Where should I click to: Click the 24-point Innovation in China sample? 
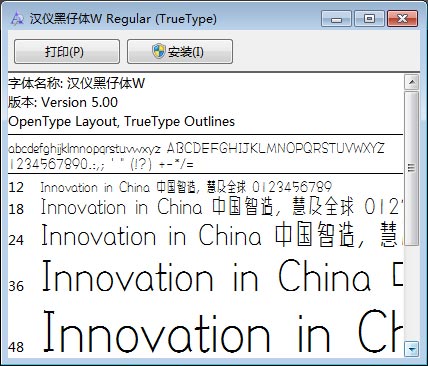[222, 235]
